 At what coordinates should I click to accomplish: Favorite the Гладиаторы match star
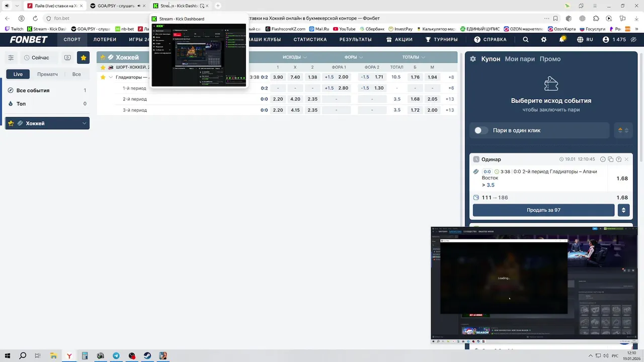point(103,77)
